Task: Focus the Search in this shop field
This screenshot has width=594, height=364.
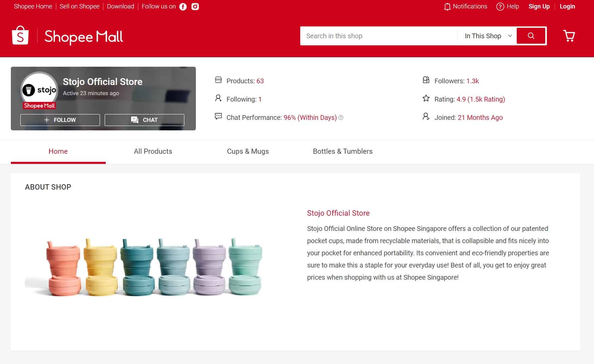Action: pyautogui.click(x=378, y=36)
